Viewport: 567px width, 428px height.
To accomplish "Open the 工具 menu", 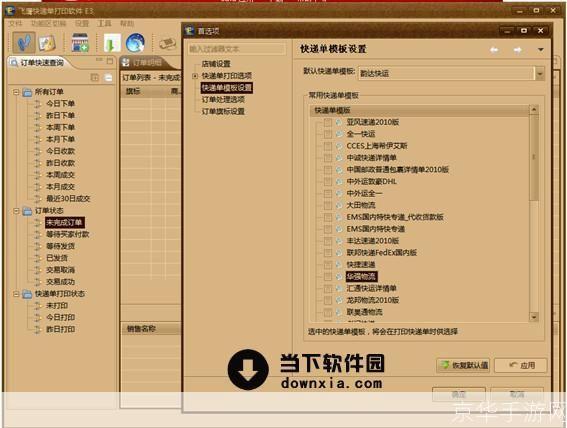I will pos(104,23).
